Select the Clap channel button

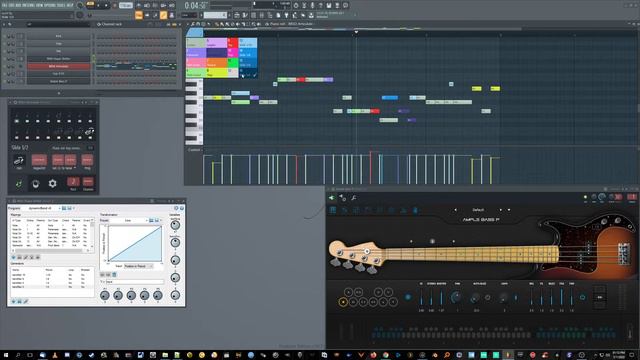[58, 43]
